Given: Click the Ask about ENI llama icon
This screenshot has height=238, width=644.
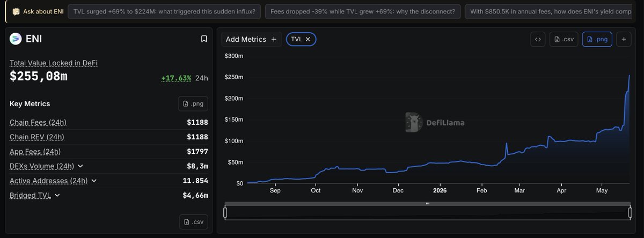Looking at the screenshot, I should [x=16, y=11].
